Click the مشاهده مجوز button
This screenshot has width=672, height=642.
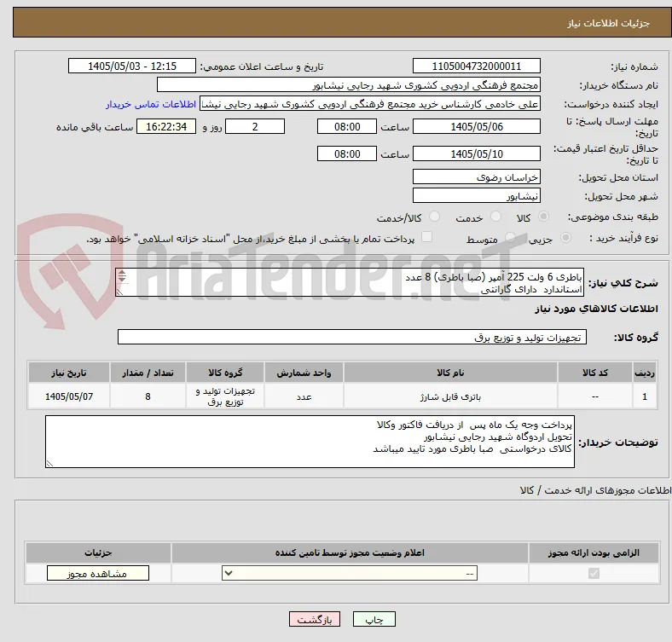click(98, 574)
